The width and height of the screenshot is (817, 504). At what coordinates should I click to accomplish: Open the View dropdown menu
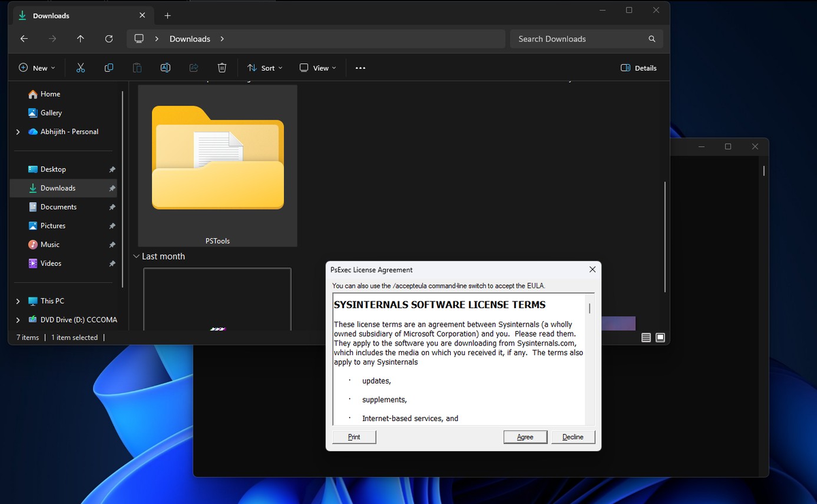pyautogui.click(x=318, y=68)
